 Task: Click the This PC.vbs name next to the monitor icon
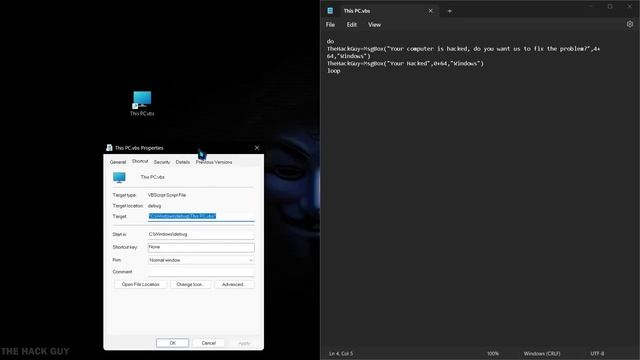click(x=153, y=177)
